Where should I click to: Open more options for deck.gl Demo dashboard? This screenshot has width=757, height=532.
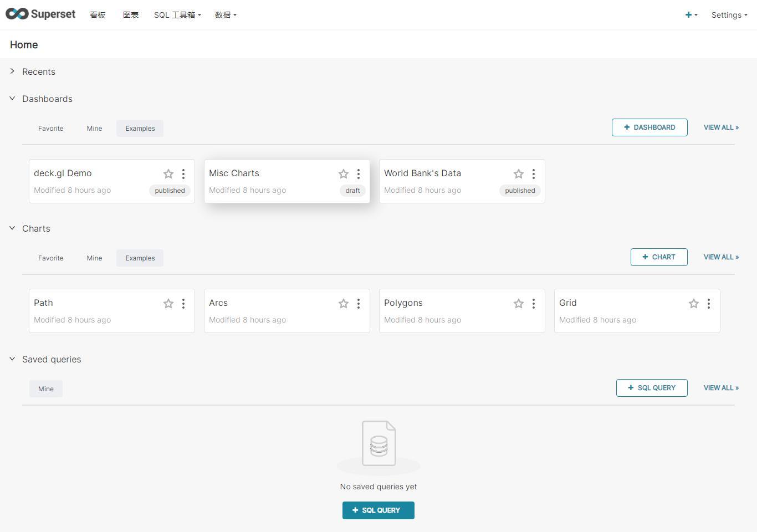[x=183, y=174]
